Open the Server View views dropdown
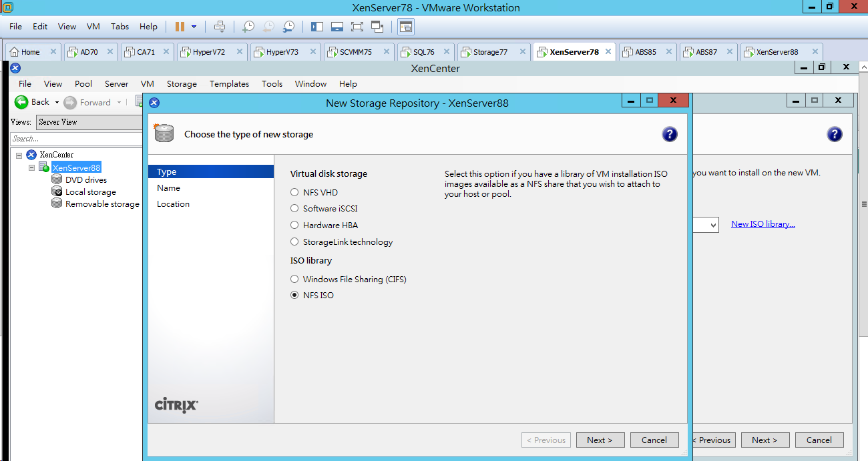 click(x=89, y=122)
